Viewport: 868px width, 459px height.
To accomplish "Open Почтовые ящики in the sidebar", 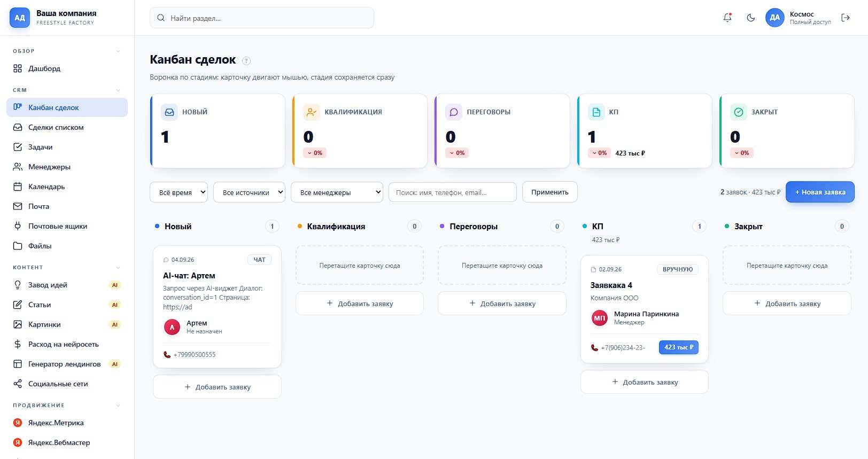I will point(67,226).
